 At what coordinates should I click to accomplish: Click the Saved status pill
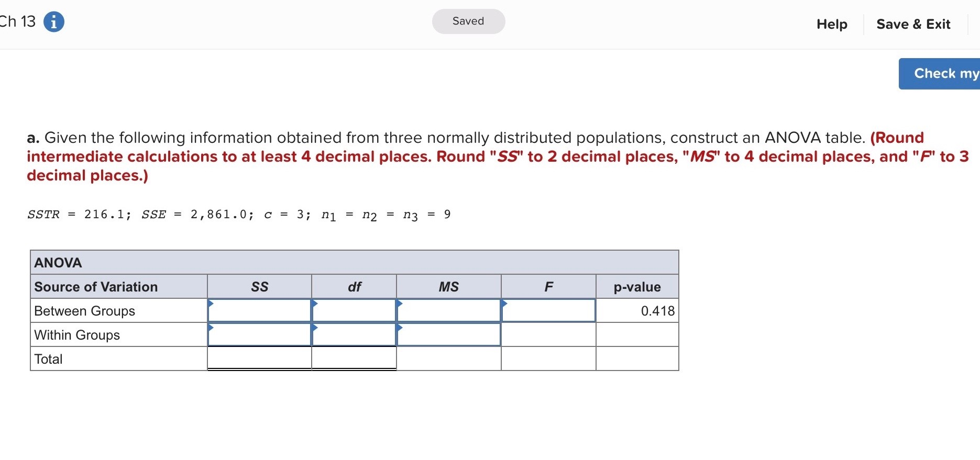pyautogui.click(x=468, y=21)
